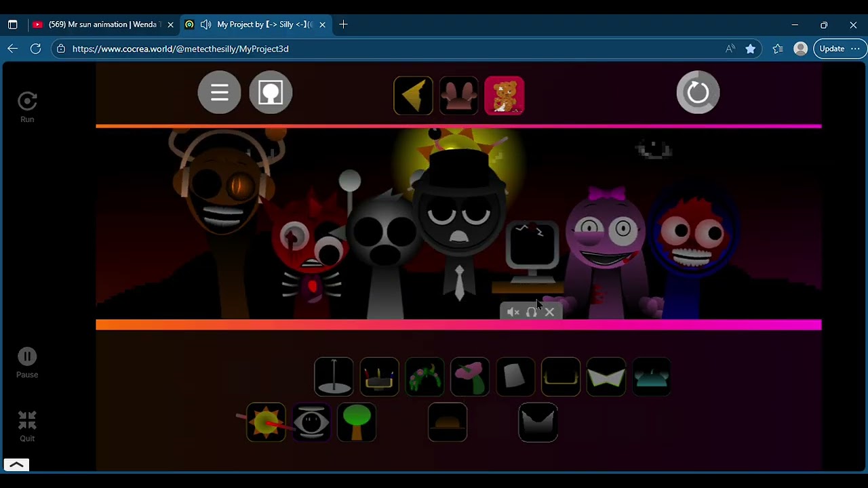Image resolution: width=868 pixels, height=488 pixels.
Task: Click the pink character with a bow
Action: click(x=607, y=251)
